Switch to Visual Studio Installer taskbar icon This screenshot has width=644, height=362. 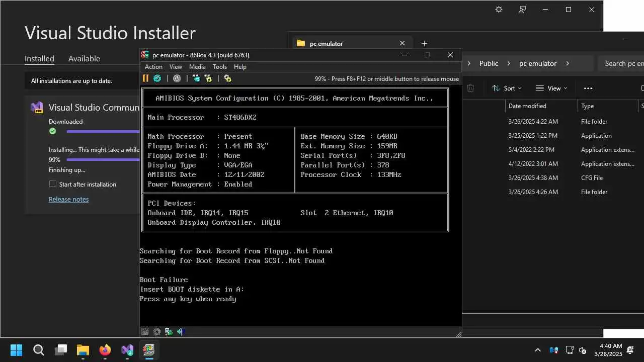[x=127, y=350]
